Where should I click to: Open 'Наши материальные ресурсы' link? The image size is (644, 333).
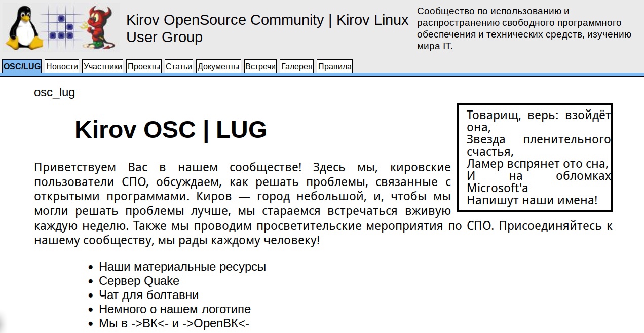coord(182,267)
